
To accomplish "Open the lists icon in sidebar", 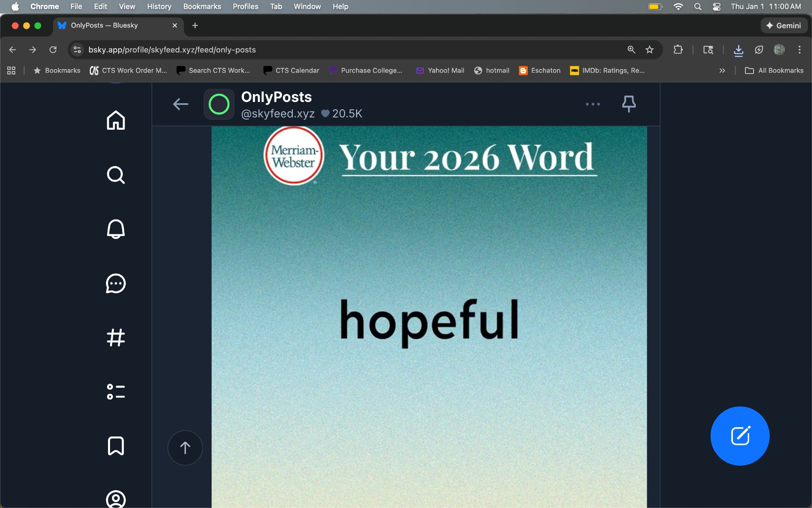I will point(116,392).
